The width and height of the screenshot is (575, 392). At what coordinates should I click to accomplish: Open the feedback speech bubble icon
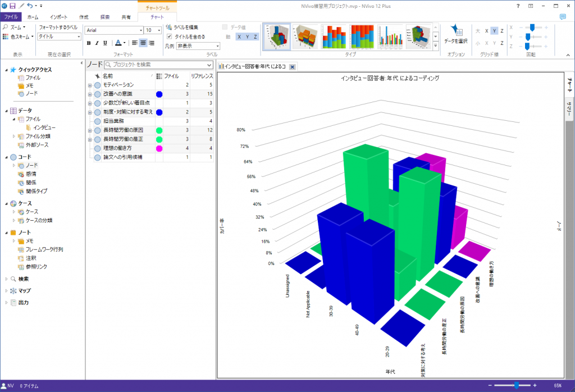point(563,17)
